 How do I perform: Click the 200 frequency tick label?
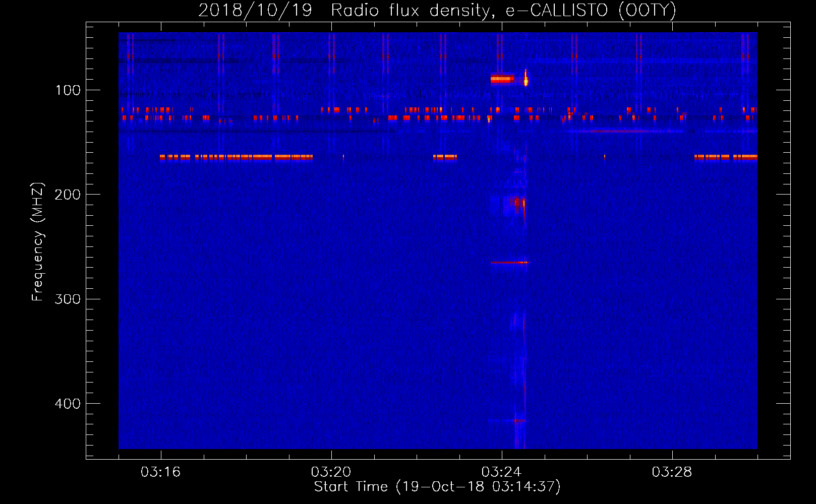click(x=68, y=195)
